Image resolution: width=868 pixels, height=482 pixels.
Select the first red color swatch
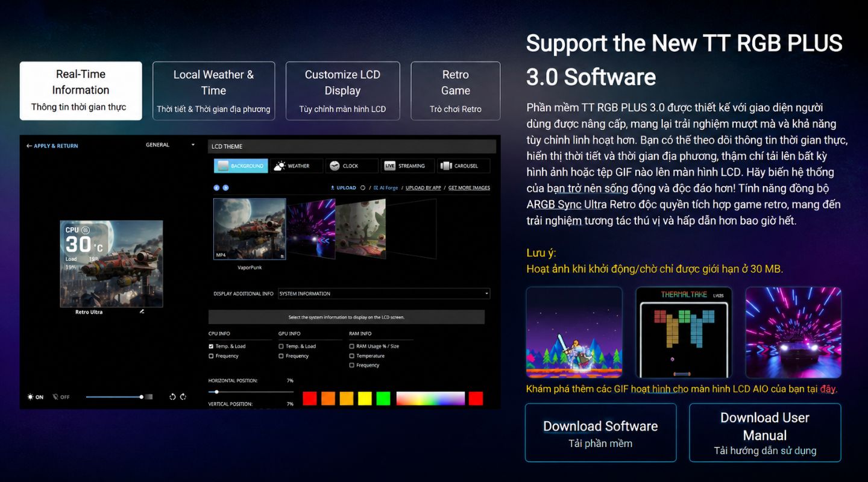coord(310,398)
